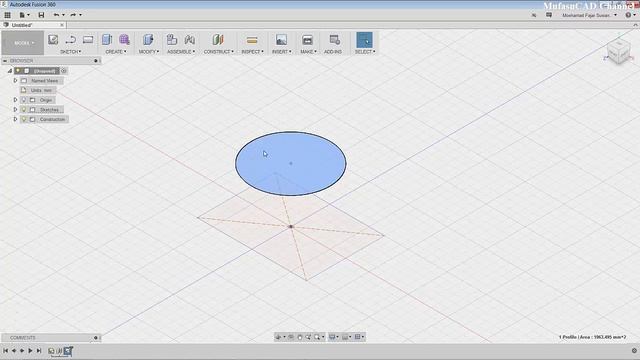The image size is (640, 360).
Task: Open the ASSEMBLE menu
Action: pos(181,52)
